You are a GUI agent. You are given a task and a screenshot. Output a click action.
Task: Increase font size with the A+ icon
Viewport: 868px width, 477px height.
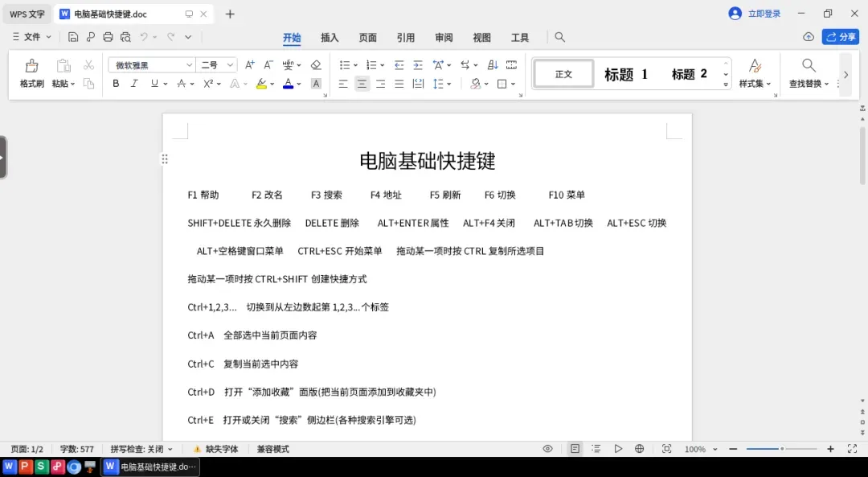click(x=250, y=65)
